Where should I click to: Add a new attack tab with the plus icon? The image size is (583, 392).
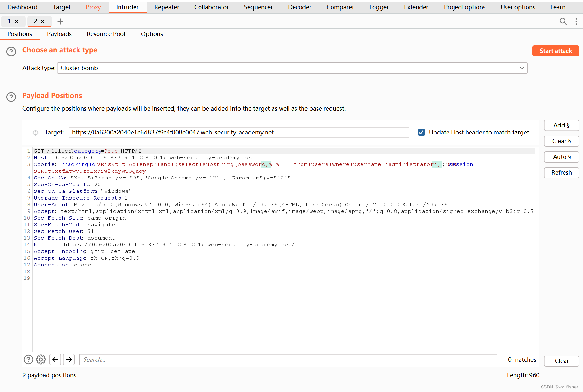[x=60, y=21]
